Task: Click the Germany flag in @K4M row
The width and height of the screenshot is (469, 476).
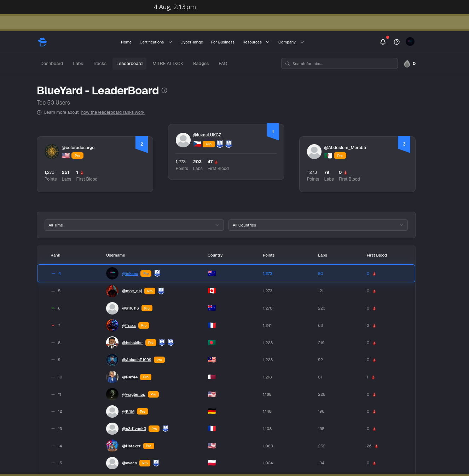Action: (x=212, y=411)
